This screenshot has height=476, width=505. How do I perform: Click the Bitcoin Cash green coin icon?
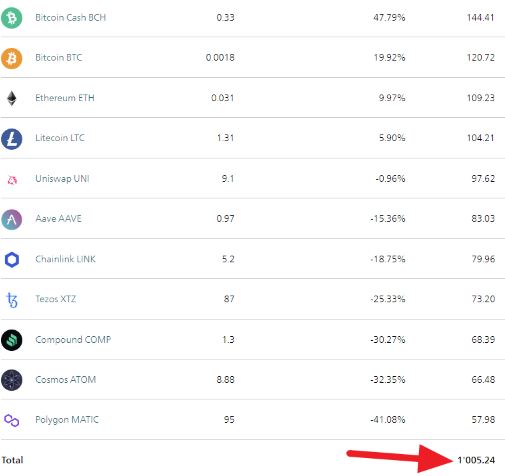(x=12, y=18)
